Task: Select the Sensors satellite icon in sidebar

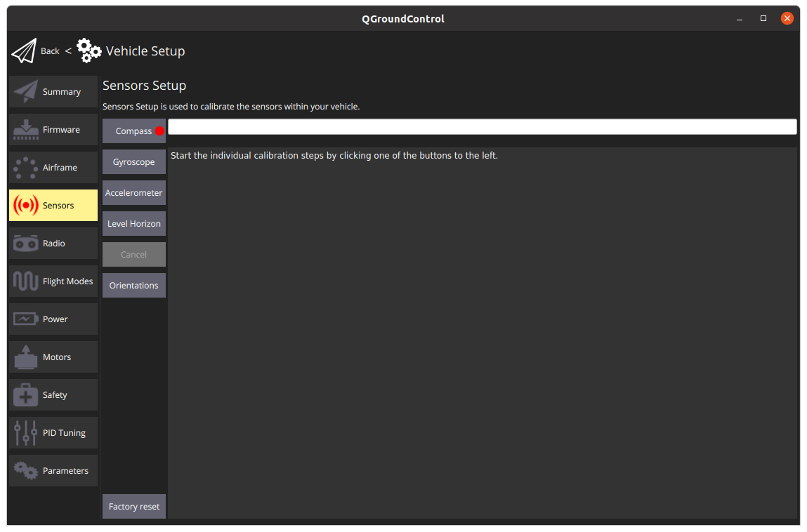Action: pyautogui.click(x=25, y=205)
